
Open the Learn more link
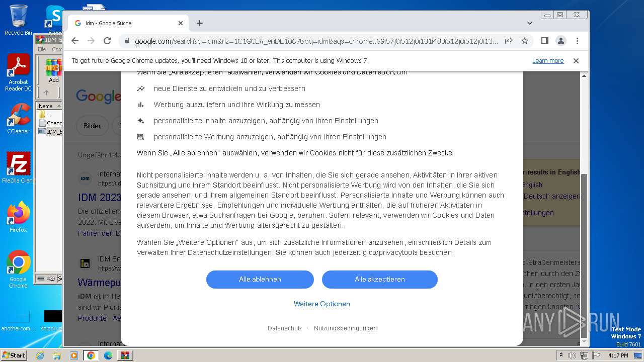(x=548, y=61)
